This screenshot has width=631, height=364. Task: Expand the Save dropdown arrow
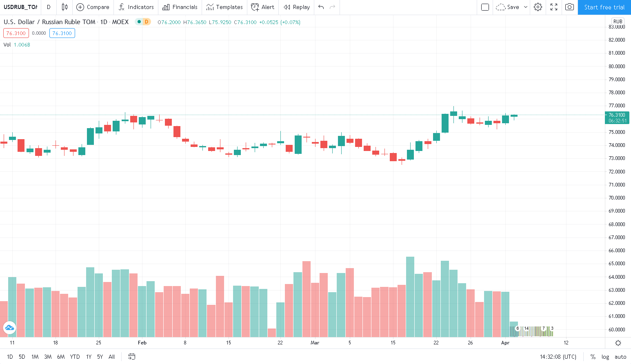tap(526, 7)
